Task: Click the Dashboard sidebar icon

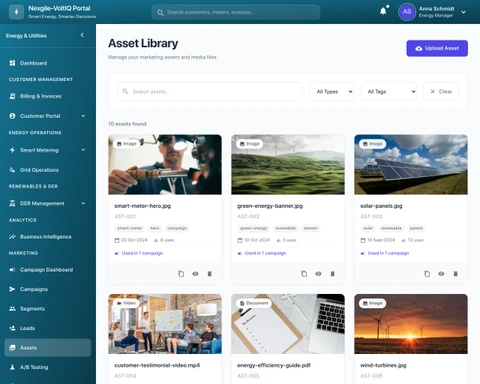Action: pyautogui.click(x=12, y=63)
